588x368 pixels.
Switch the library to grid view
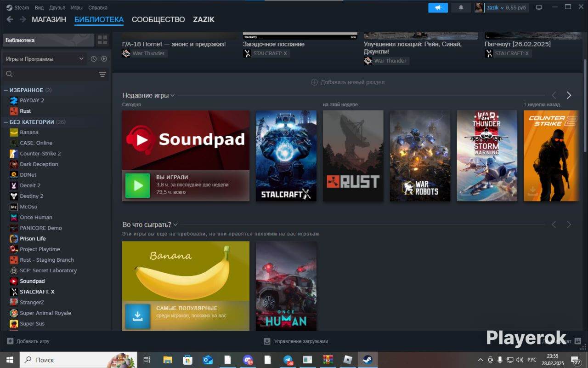tap(102, 40)
